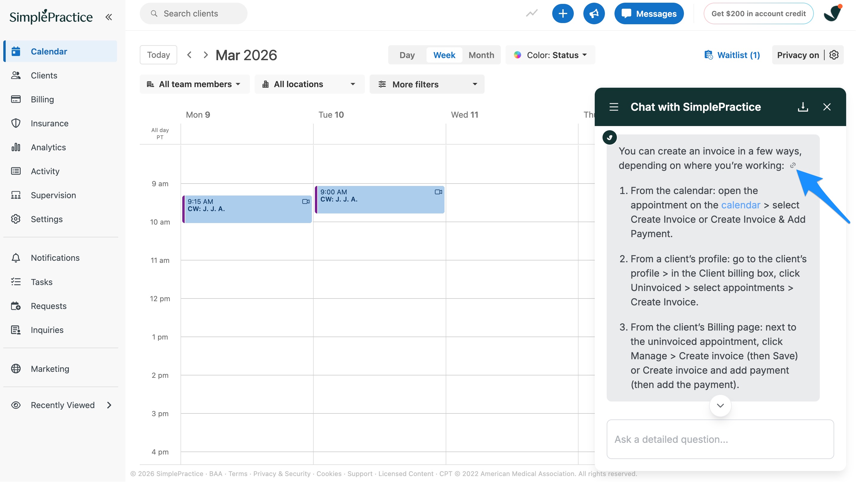
Task: Click Wed 11 day header
Action: (x=464, y=115)
